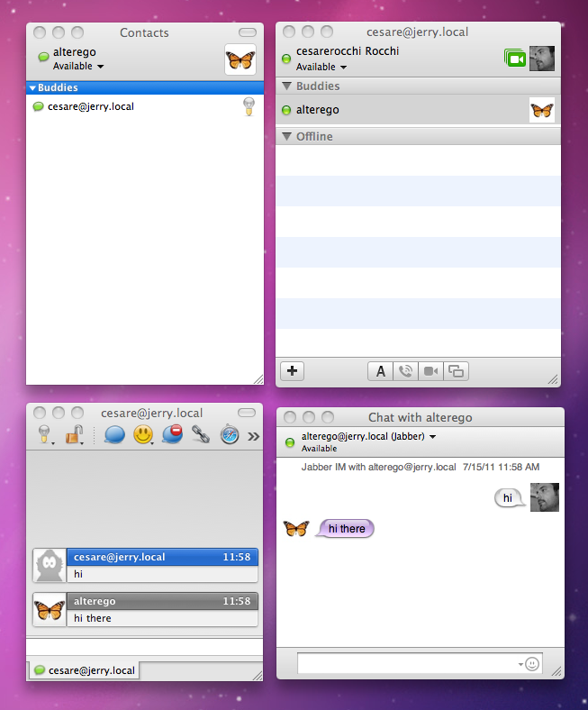Start screen sharing with the screens icon
This screenshot has width=588, height=710.
456,371
